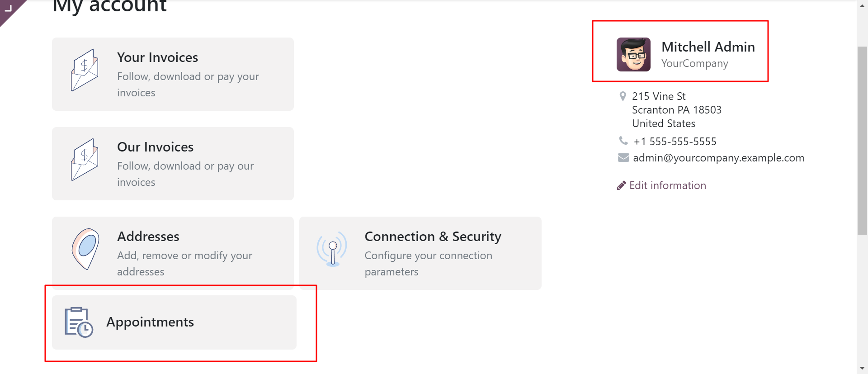Click the location marker icon by address
The image size is (868, 374).
[623, 96]
